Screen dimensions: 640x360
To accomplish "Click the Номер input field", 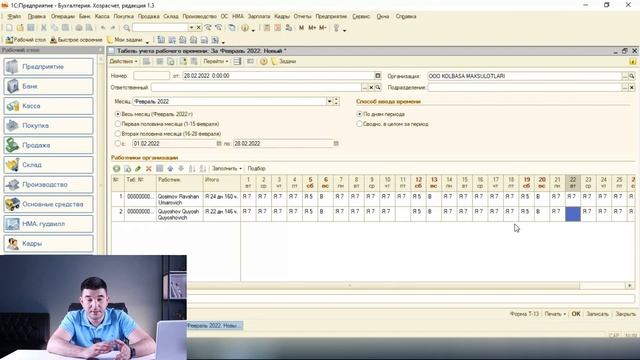I will tap(151, 76).
